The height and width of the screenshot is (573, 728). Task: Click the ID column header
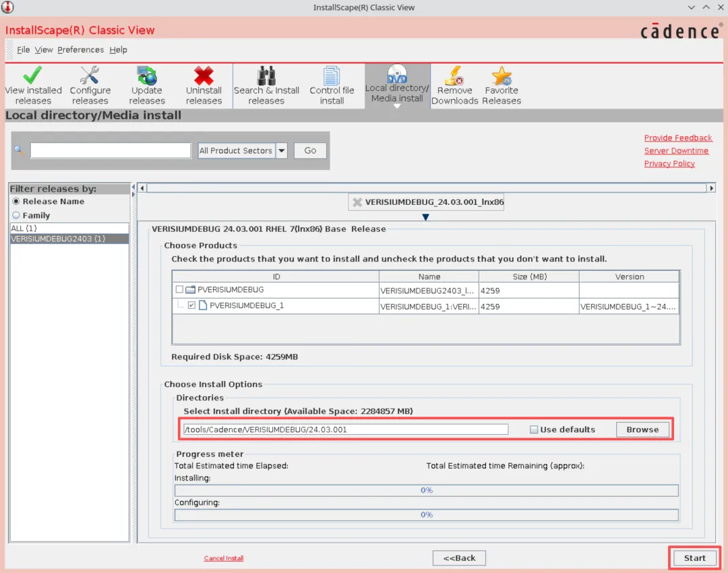pos(276,277)
